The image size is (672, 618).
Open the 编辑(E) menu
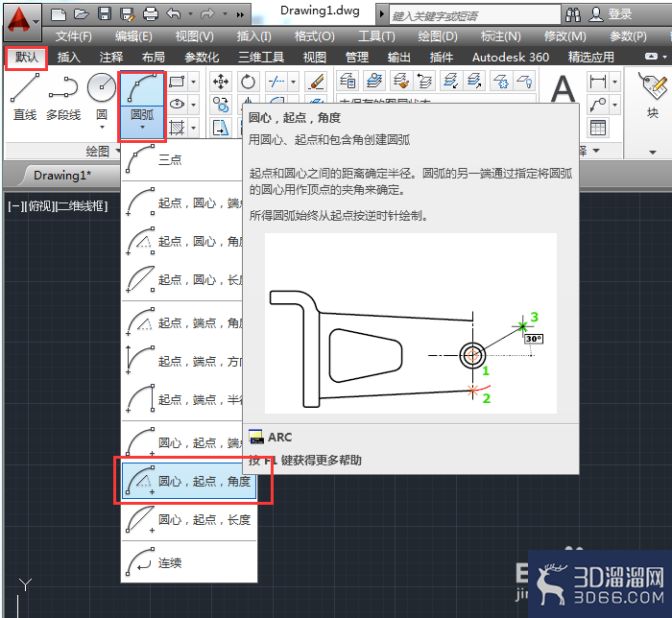[133, 36]
